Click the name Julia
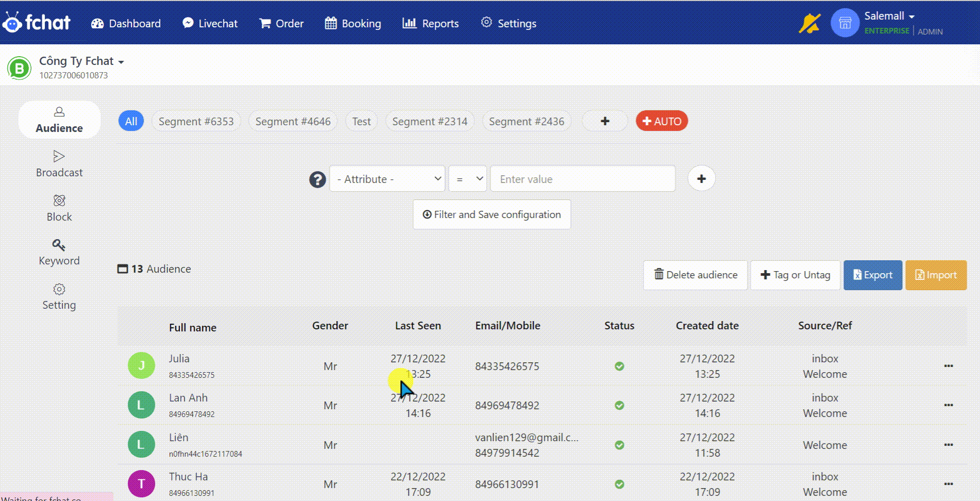The height and width of the screenshot is (501, 980). tap(179, 358)
